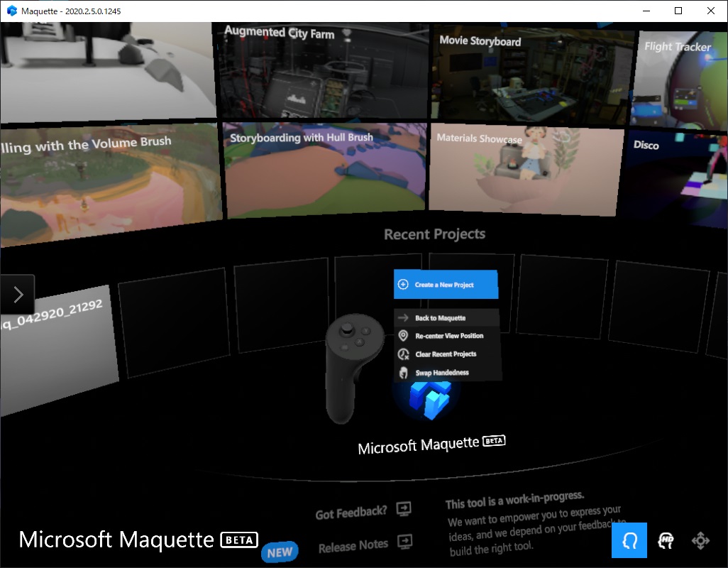Click the This tool is a work-in-progress text
The height and width of the screenshot is (568, 728).
coord(514,500)
